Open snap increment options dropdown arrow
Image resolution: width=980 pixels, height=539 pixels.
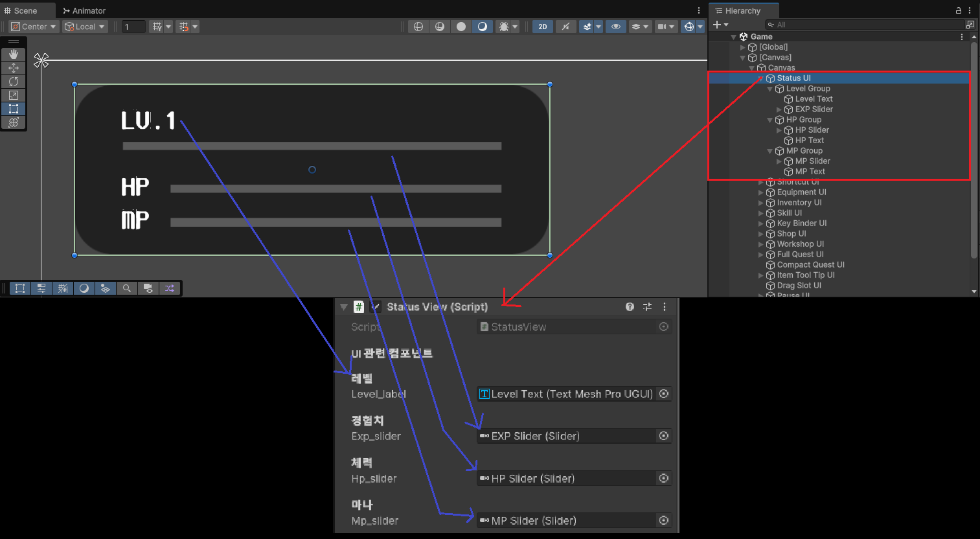coord(195,27)
